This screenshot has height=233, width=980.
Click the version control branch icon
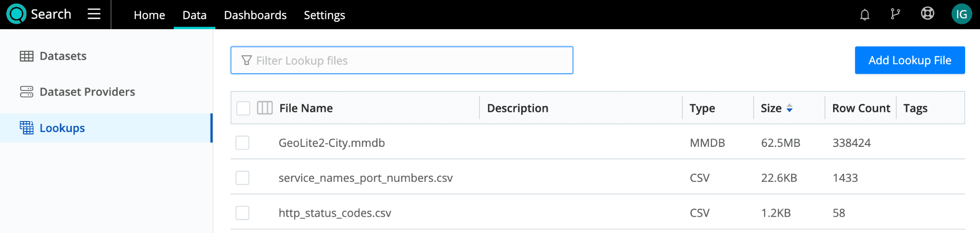point(895,14)
